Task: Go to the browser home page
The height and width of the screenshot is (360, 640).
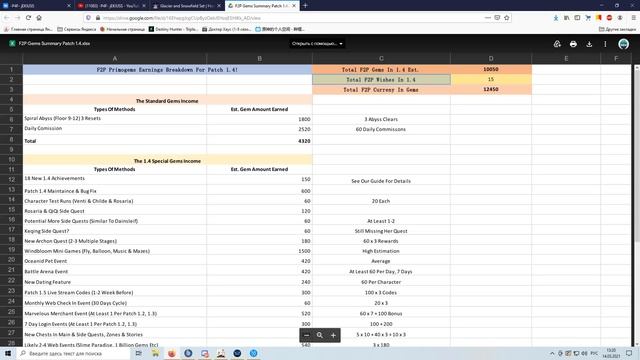Action: pyautogui.click(x=39, y=18)
